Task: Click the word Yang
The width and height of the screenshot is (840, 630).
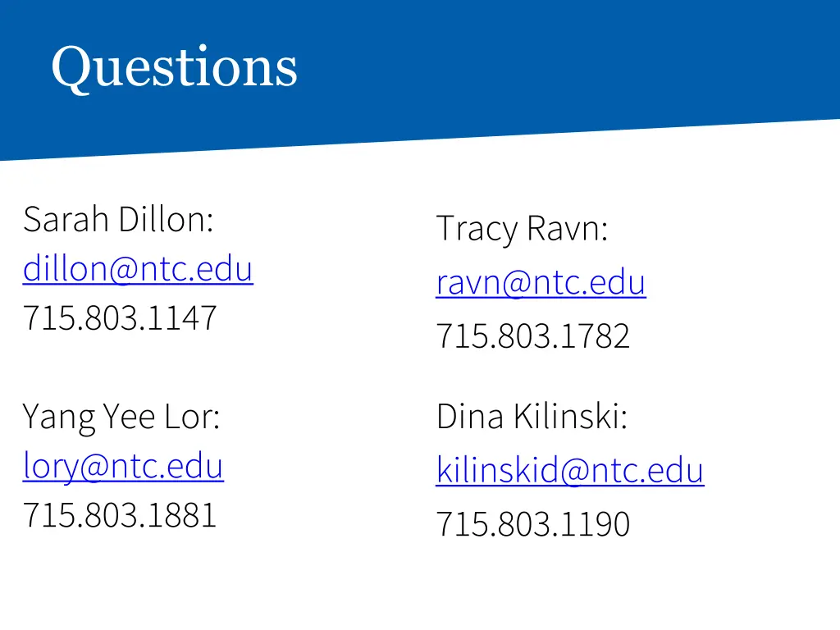Action: tap(58, 418)
